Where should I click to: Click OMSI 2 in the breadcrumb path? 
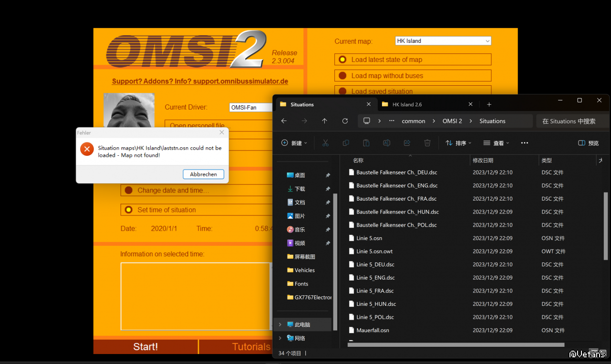pos(452,121)
